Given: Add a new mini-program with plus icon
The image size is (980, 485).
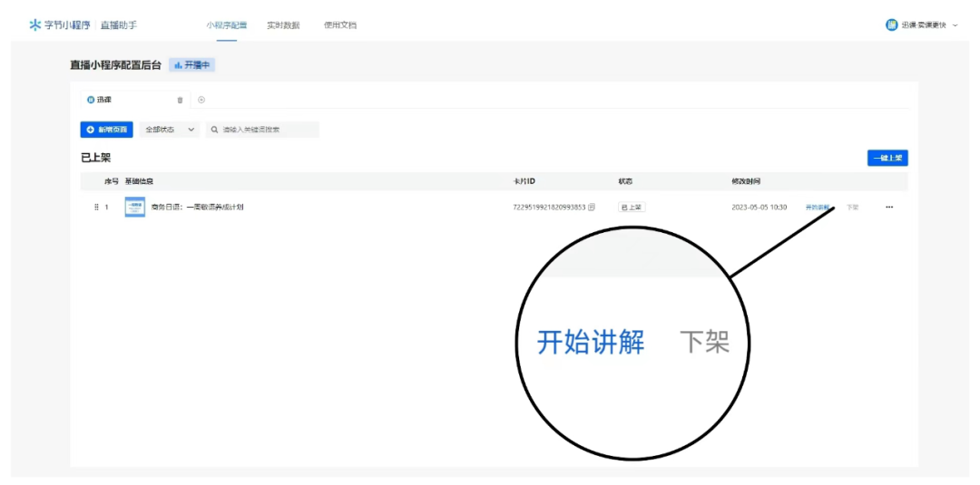Looking at the screenshot, I should [x=201, y=100].
